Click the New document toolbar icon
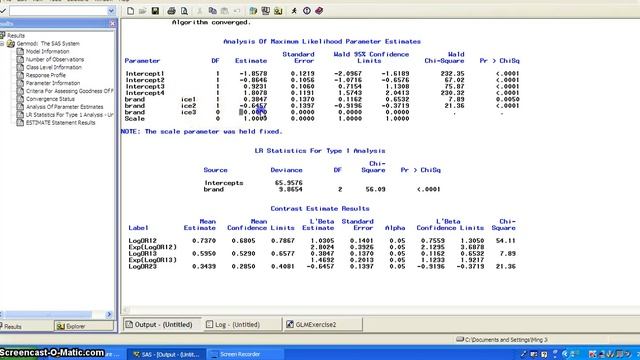The height and width of the screenshot is (360, 640). tap(130, 11)
